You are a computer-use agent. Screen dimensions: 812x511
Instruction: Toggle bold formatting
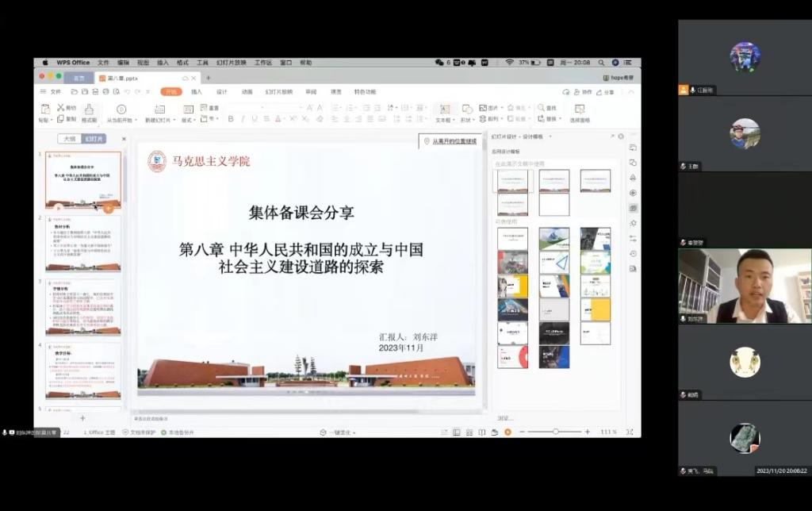(231, 119)
